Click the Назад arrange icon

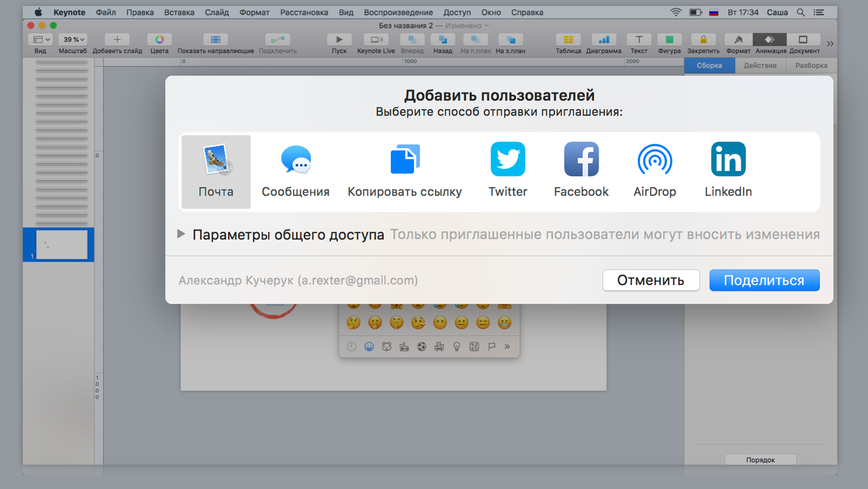tap(442, 40)
